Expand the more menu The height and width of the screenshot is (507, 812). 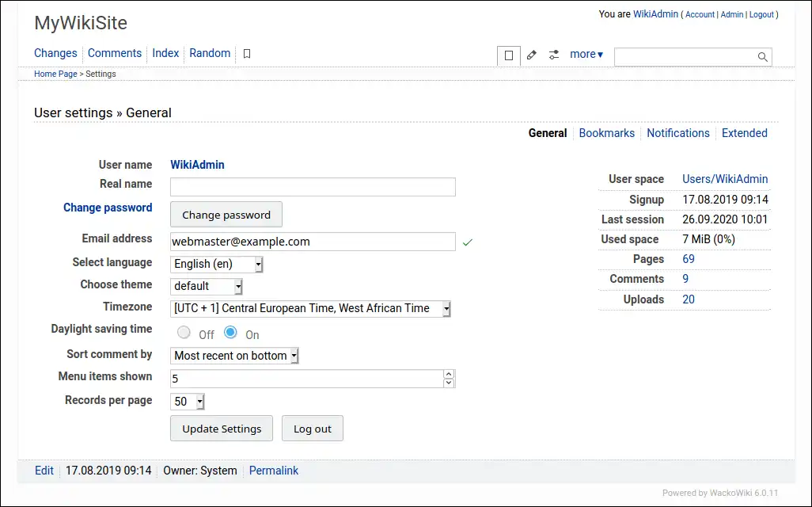pyautogui.click(x=586, y=55)
